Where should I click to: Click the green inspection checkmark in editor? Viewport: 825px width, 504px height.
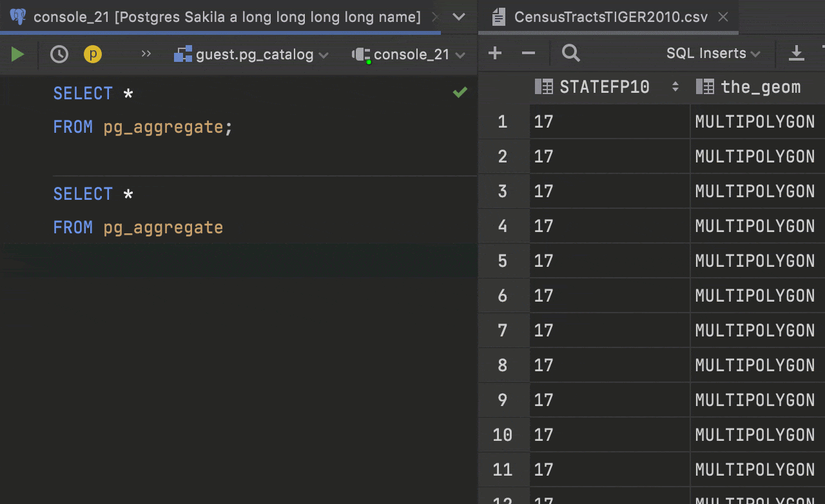coord(460,93)
